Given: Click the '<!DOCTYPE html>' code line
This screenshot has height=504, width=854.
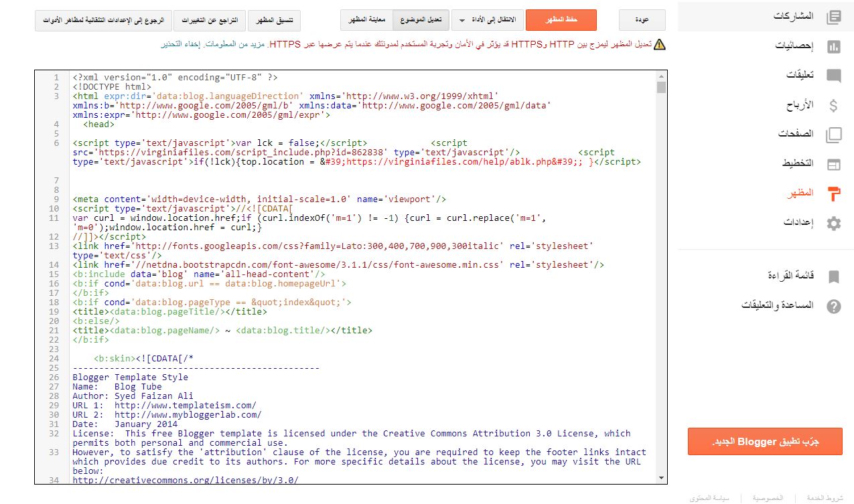Looking at the screenshot, I should click(x=112, y=86).
